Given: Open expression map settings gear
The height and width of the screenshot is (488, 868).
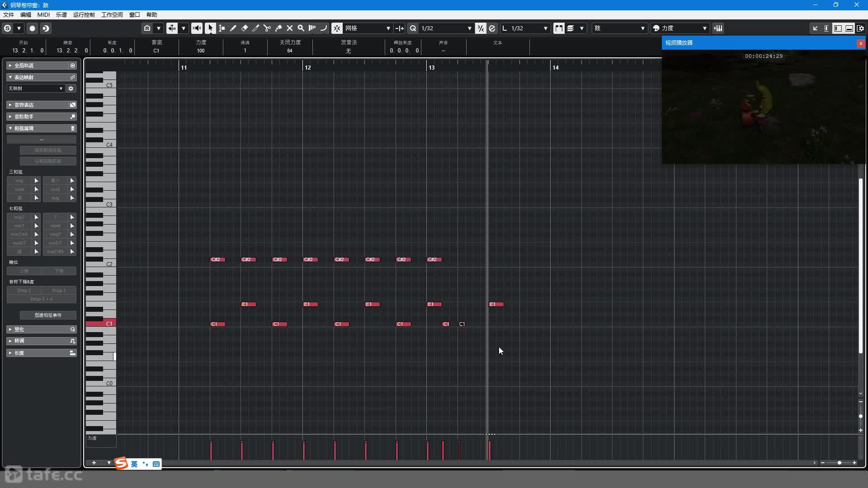Looking at the screenshot, I should [x=71, y=89].
